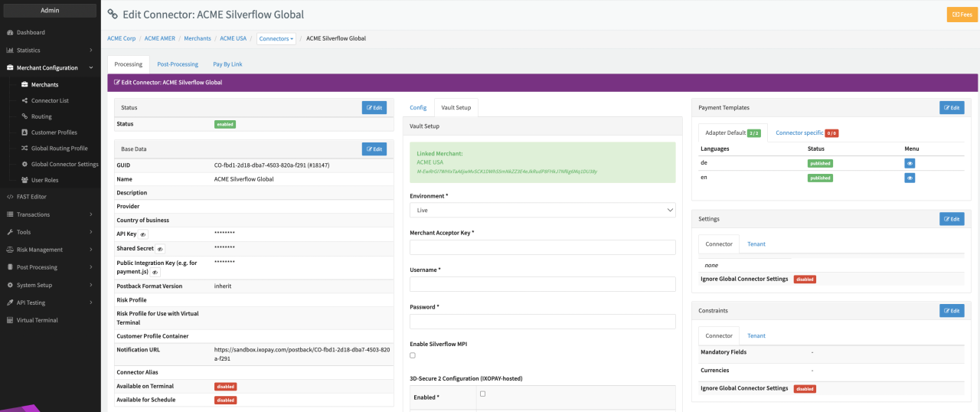This screenshot has height=412, width=980.
Task: Enable the Silverflow MPI checkbox
Action: coord(413,355)
